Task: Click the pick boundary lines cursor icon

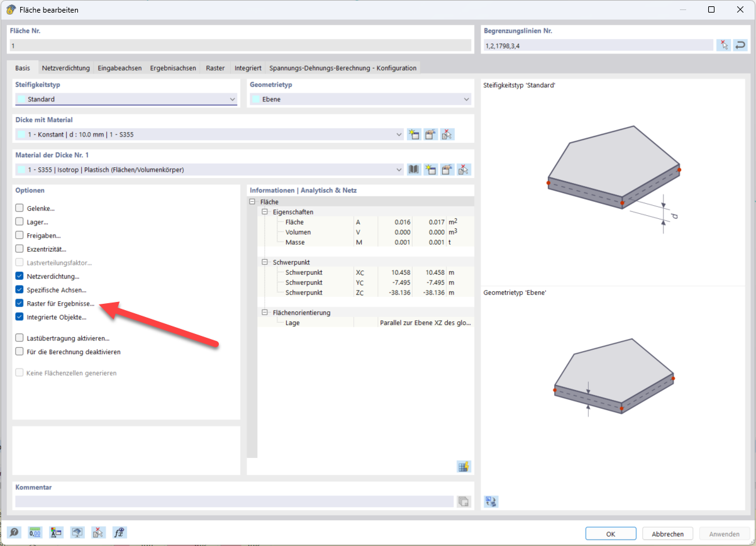Action: (724, 45)
